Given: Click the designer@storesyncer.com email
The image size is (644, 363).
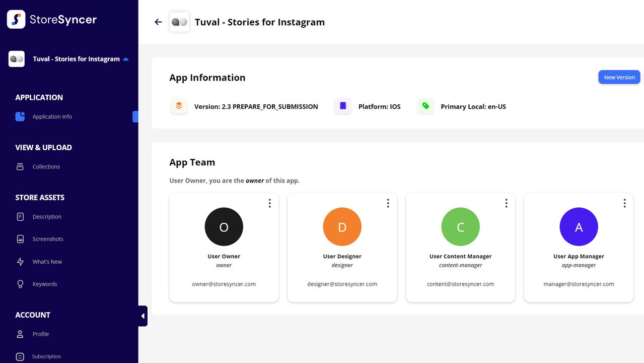Looking at the screenshot, I should coord(342,284).
